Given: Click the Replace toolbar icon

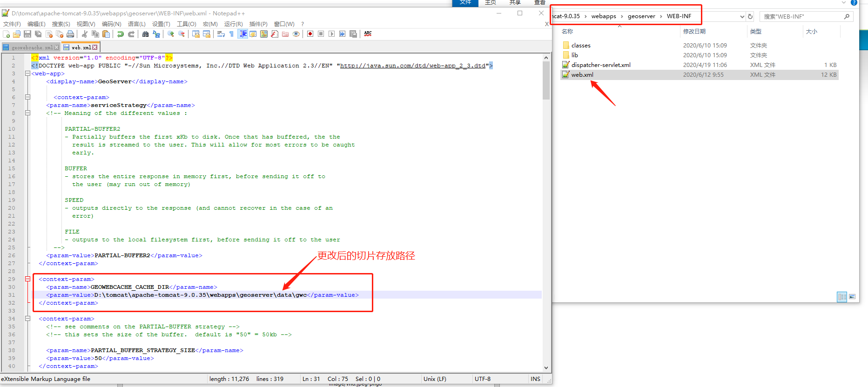Looking at the screenshot, I should (156, 34).
